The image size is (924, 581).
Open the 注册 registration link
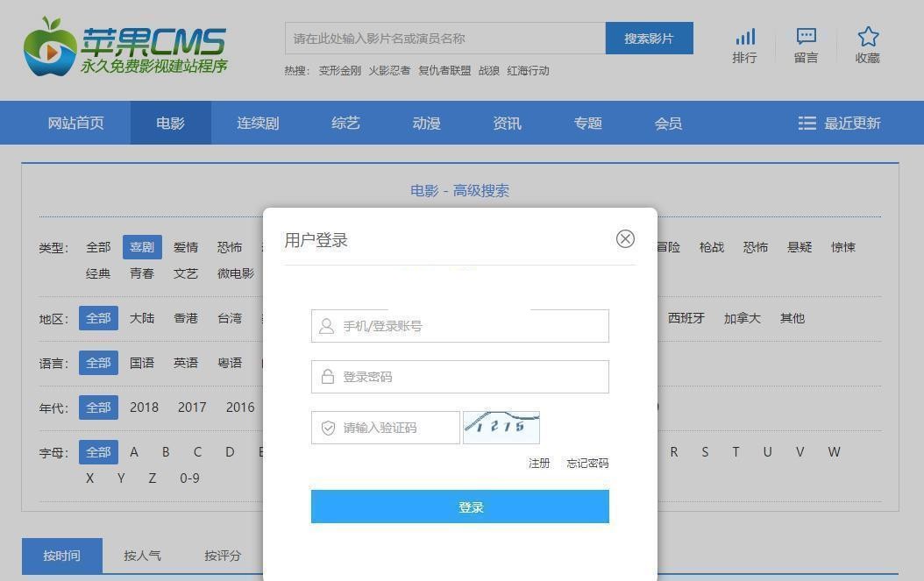(x=538, y=464)
